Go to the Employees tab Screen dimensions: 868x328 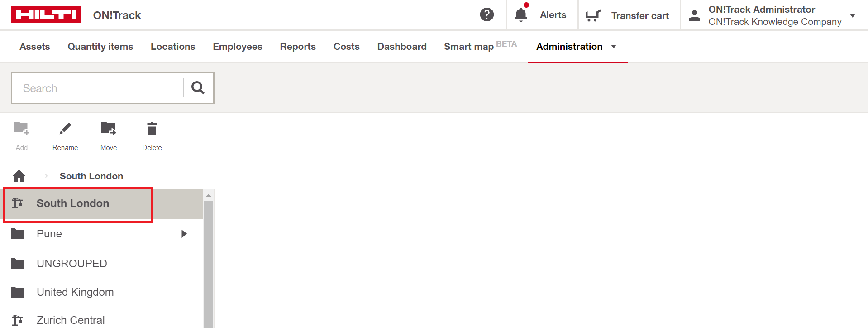tap(238, 47)
